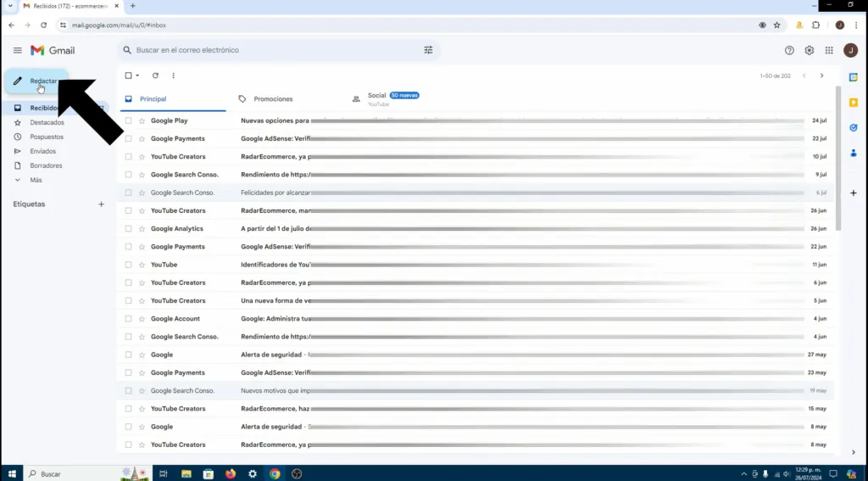Open File Explorer from taskbar
Screen dimensions: 868x481
coord(186,474)
